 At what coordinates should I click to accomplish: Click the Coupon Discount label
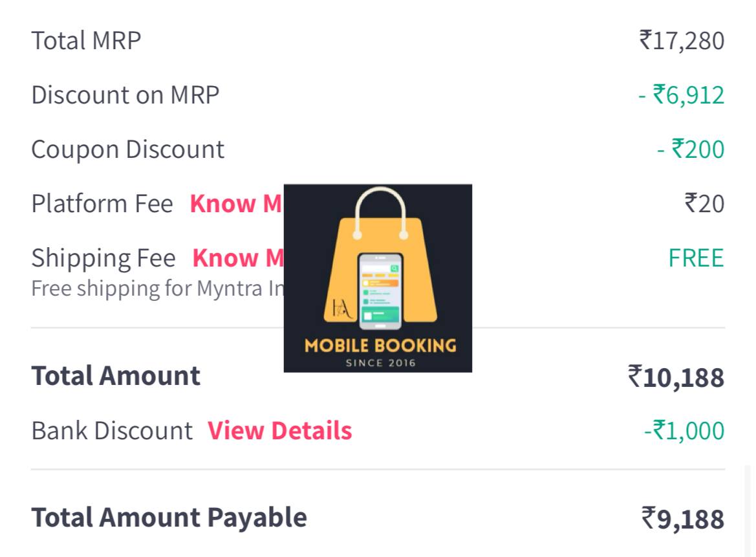point(128,149)
